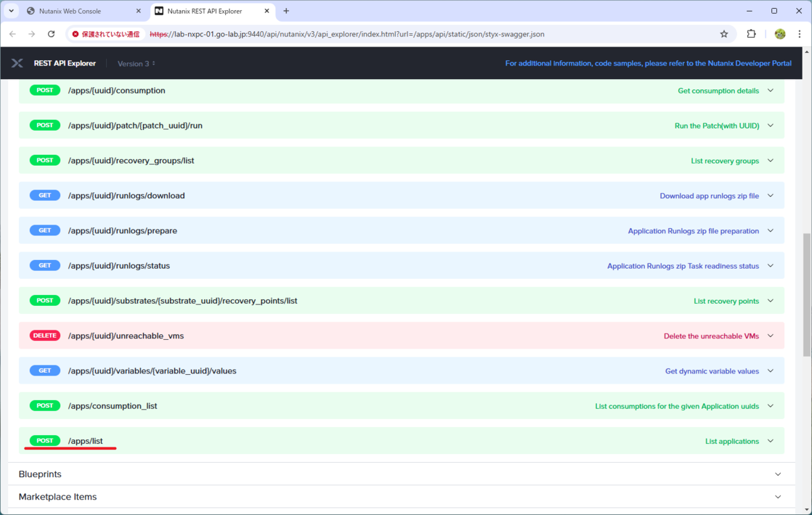Click the Blueprints section heading
Viewport: 812px width, 515px height.
click(x=40, y=474)
